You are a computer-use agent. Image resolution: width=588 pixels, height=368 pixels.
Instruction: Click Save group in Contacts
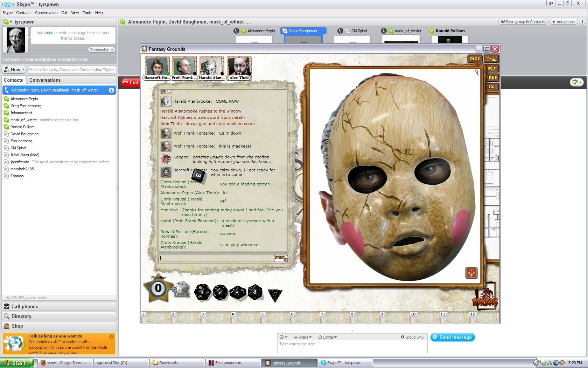pyautogui.click(x=523, y=22)
